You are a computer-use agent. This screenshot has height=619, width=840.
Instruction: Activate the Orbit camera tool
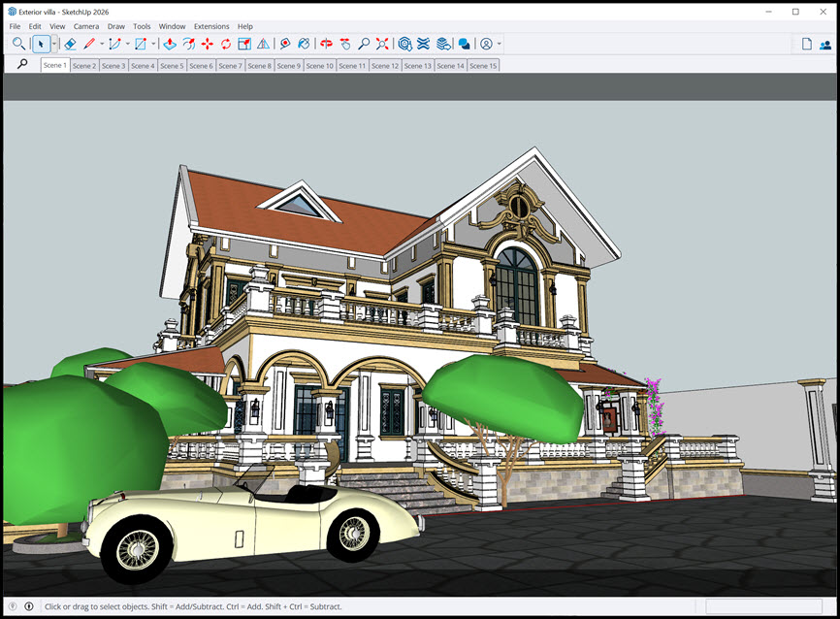click(326, 44)
